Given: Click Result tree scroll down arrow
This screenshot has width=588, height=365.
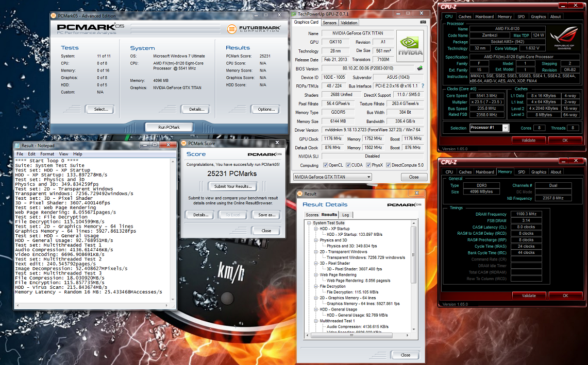Looking at the screenshot, I should [414, 329].
